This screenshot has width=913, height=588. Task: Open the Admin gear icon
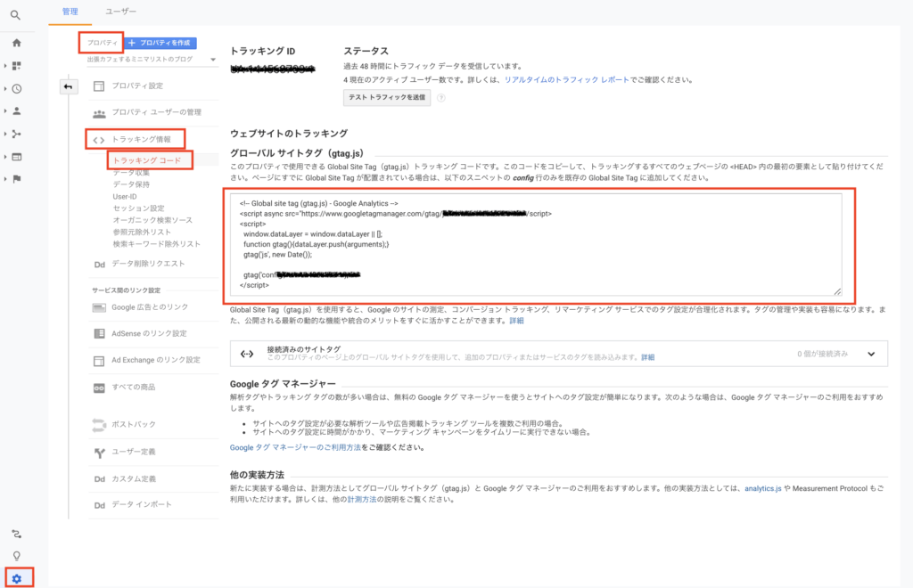pos(16,579)
